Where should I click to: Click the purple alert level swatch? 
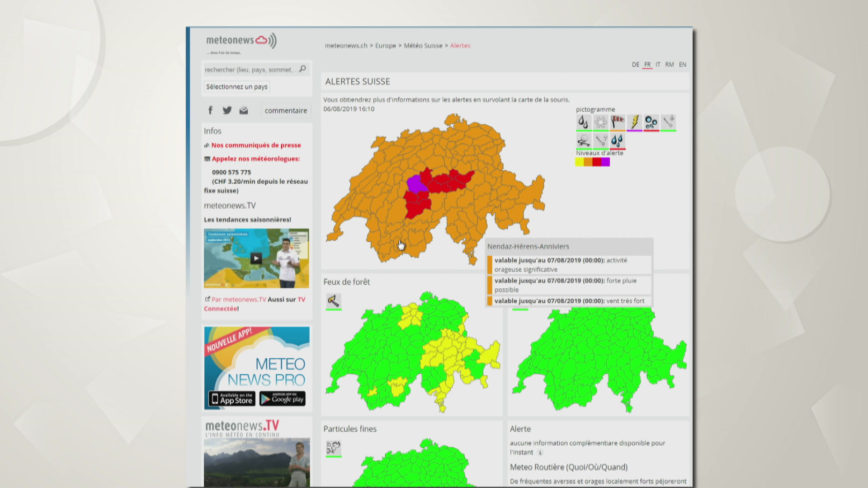(x=606, y=162)
